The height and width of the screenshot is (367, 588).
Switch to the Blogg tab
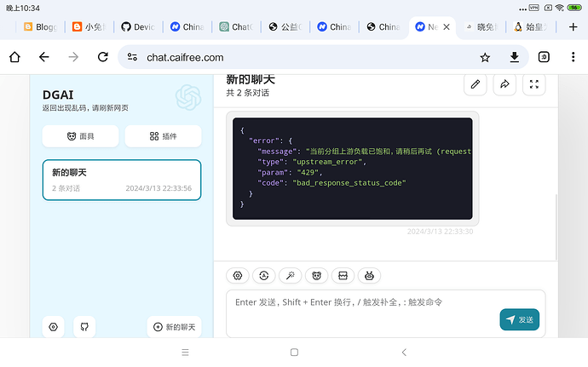40,27
